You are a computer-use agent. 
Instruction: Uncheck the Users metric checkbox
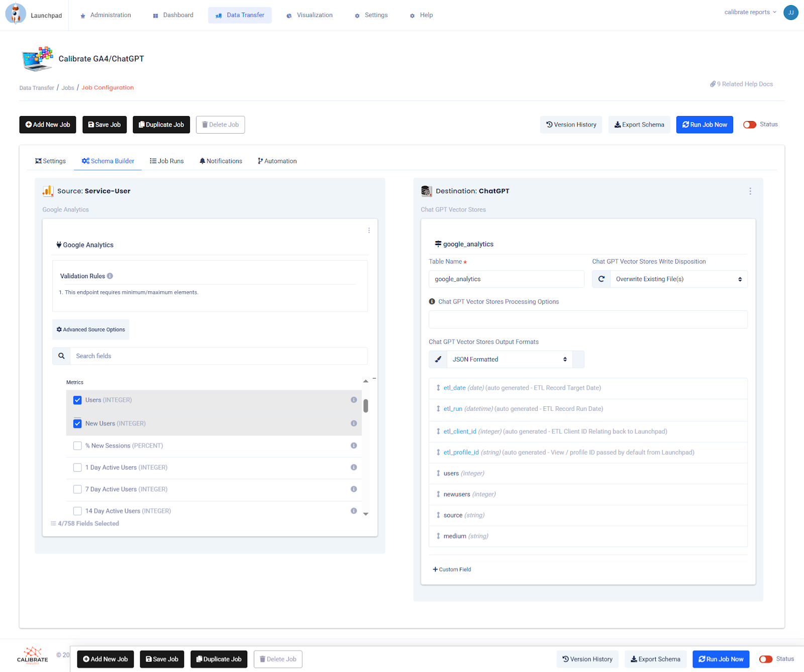point(77,400)
